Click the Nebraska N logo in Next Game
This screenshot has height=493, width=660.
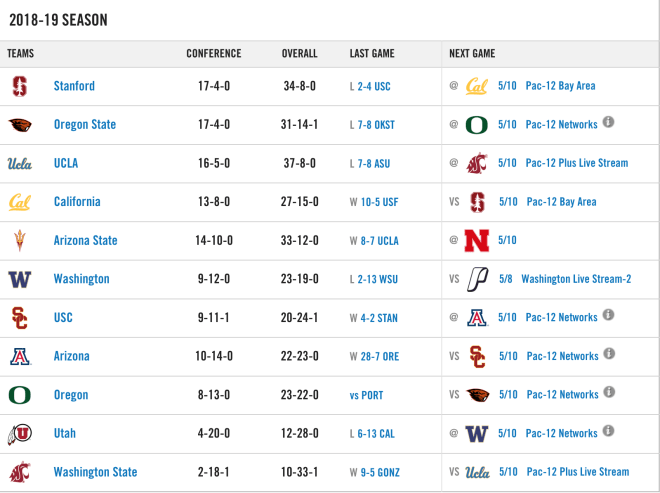(476, 240)
